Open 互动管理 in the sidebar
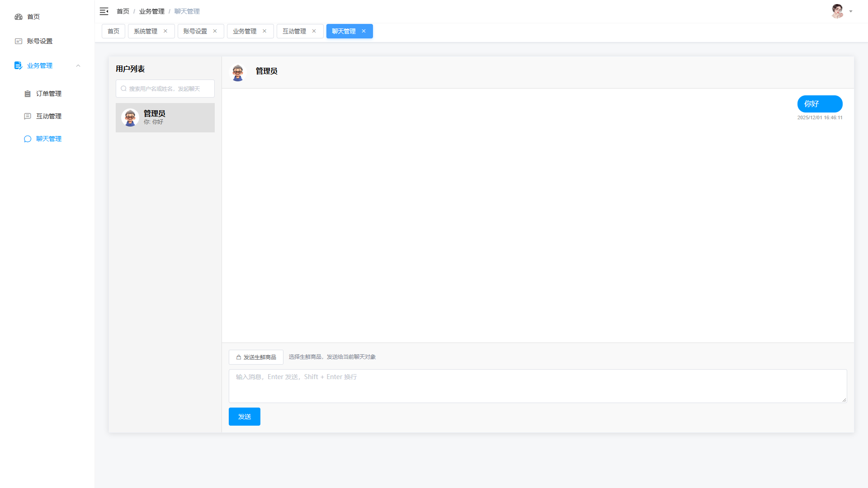The image size is (868, 488). pyautogui.click(x=47, y=116)
